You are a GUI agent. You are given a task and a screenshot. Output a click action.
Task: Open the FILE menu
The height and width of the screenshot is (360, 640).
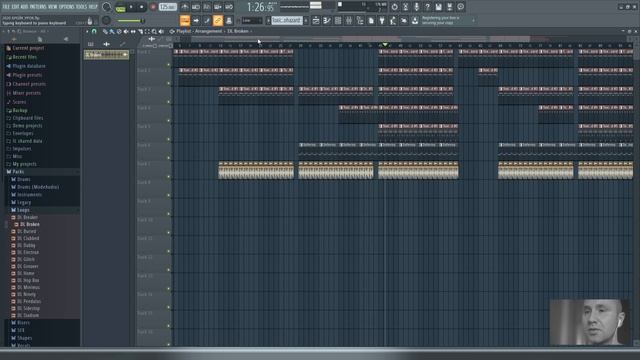pos(6,7)
